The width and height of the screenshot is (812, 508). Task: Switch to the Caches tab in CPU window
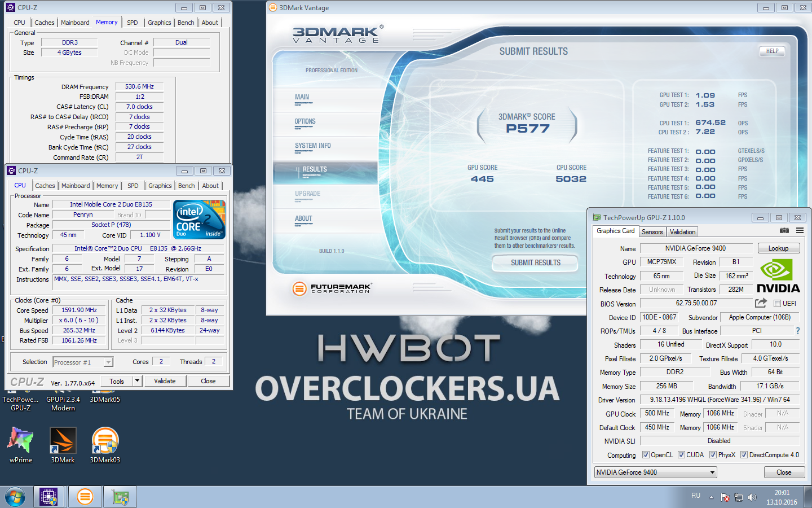coord(45,186)
